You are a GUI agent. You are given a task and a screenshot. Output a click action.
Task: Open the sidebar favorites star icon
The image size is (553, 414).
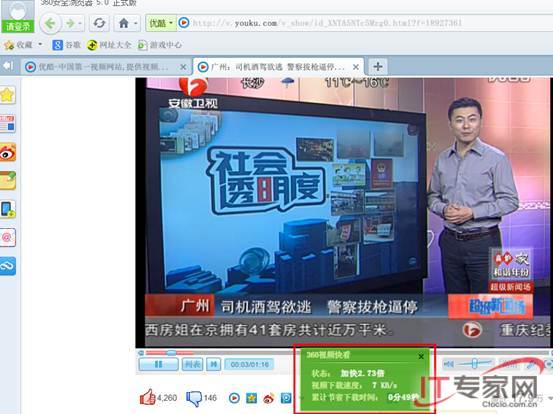(8, 95)
